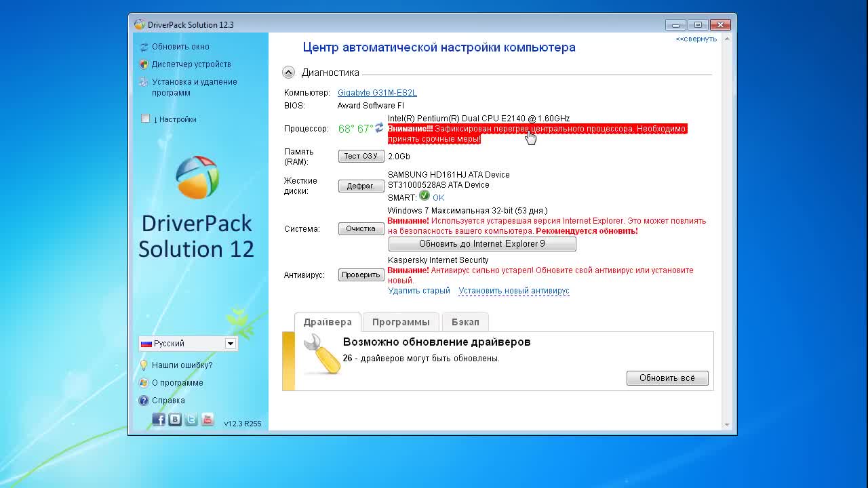Click the version text 'v12.3 R255'

[243, 424]
